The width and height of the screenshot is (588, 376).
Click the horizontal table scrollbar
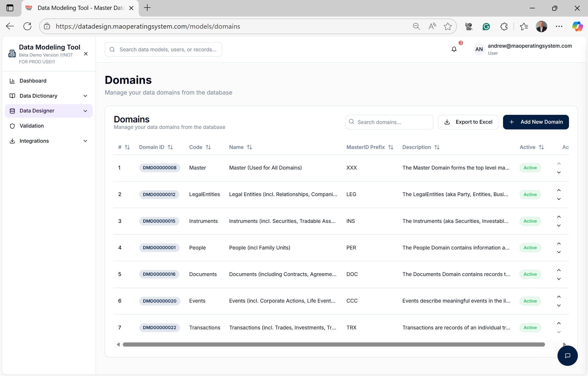(x=334, y=344)
